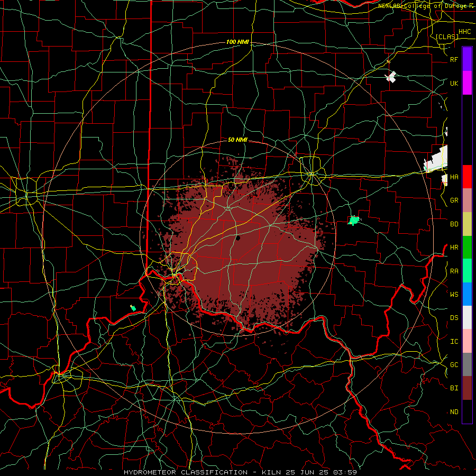
Task: Click the BI legend label
Action: click(x=454, y=388)
